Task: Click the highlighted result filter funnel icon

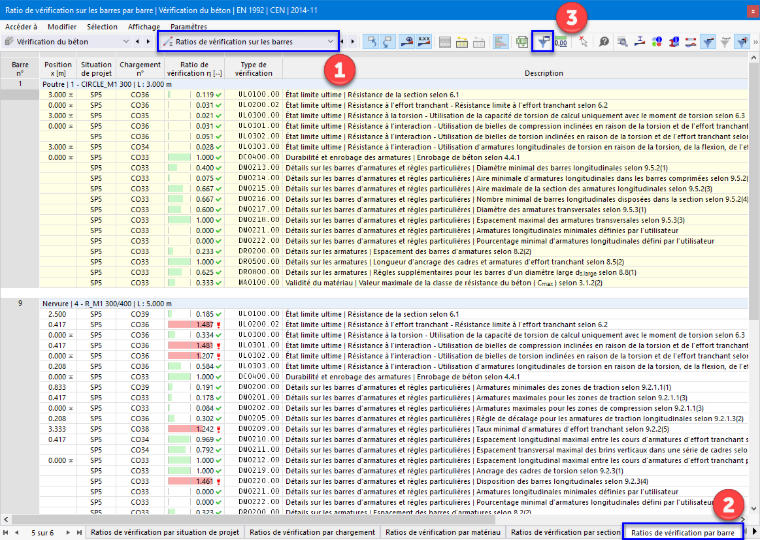Action: pos(543,42)
